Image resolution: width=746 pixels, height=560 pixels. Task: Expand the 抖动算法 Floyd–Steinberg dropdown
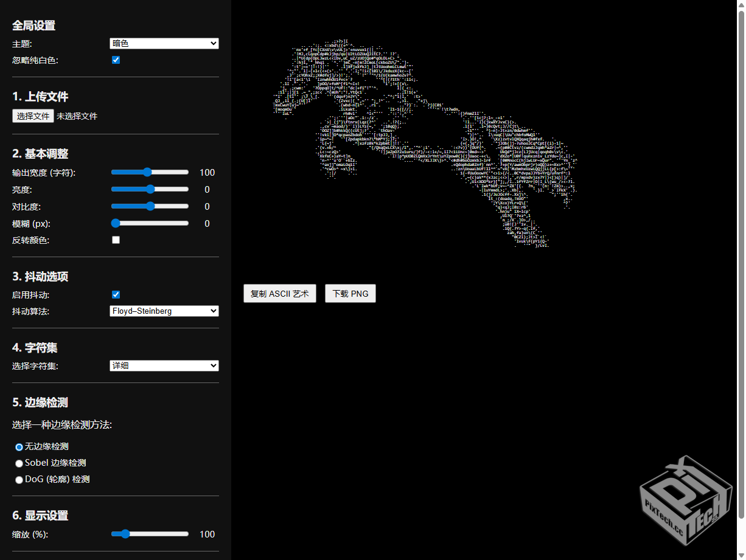click(164, 311)
